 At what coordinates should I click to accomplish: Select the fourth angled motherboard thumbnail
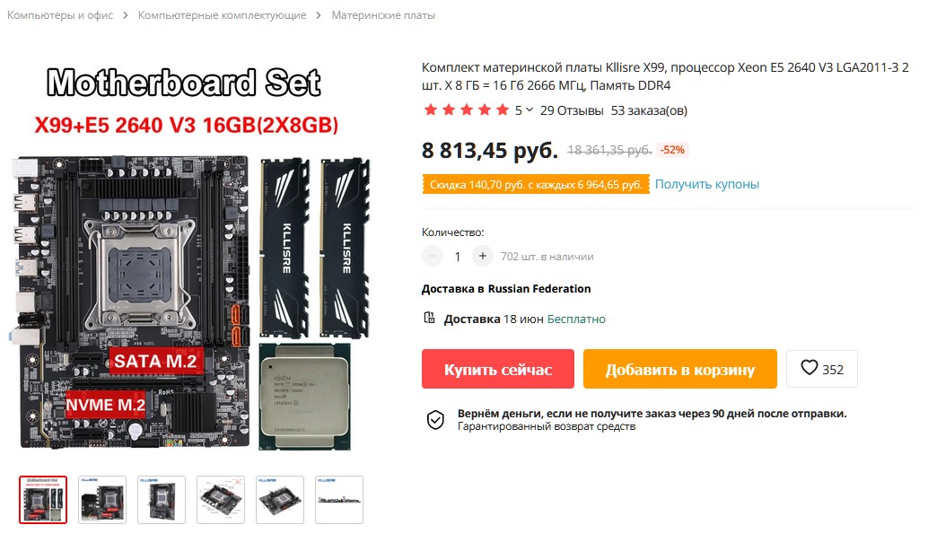point(221,500)
